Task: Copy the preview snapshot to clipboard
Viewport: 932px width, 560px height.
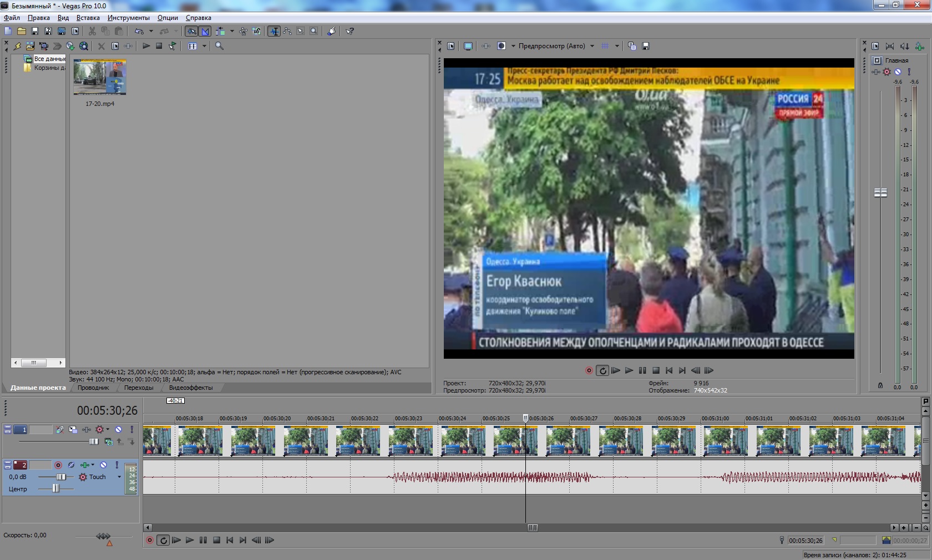Action: (632, 46)
